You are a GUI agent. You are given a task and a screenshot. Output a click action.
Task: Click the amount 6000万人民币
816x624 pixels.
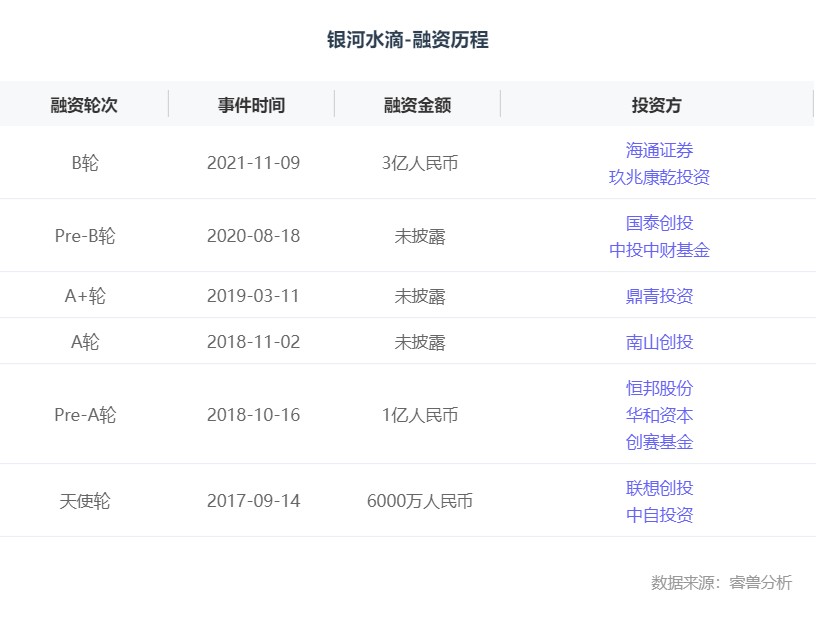click(420, 501)
